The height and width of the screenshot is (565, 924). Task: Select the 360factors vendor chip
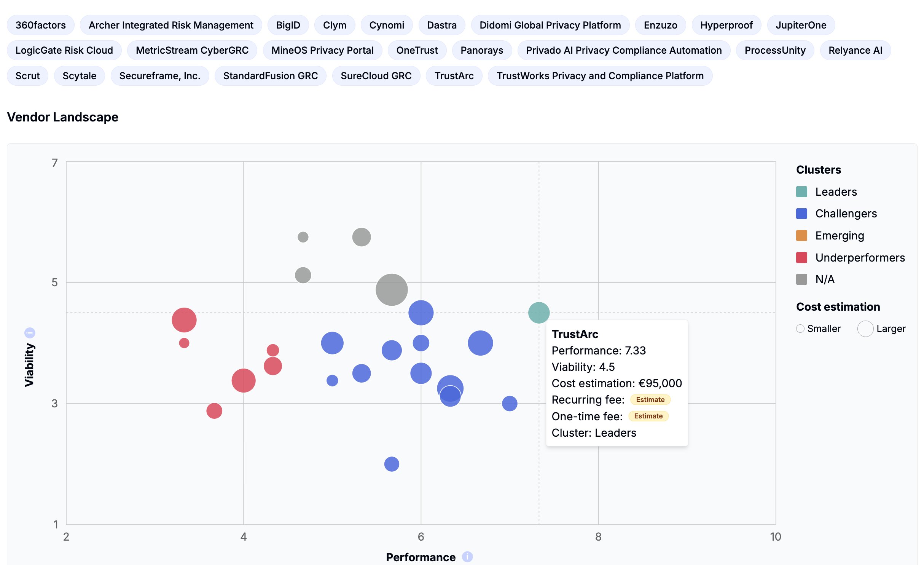[x=41, y=25]
